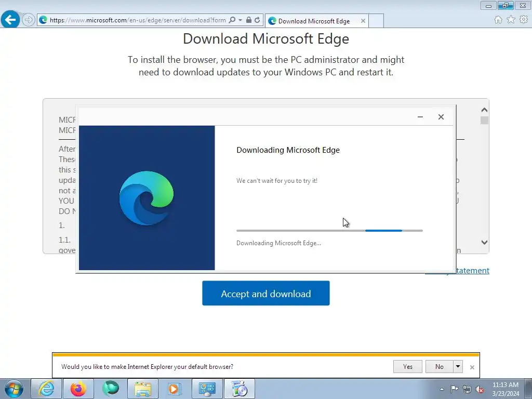Open the control panel taskbar icon
Screen dimensions: 532x399
(207, 389)
